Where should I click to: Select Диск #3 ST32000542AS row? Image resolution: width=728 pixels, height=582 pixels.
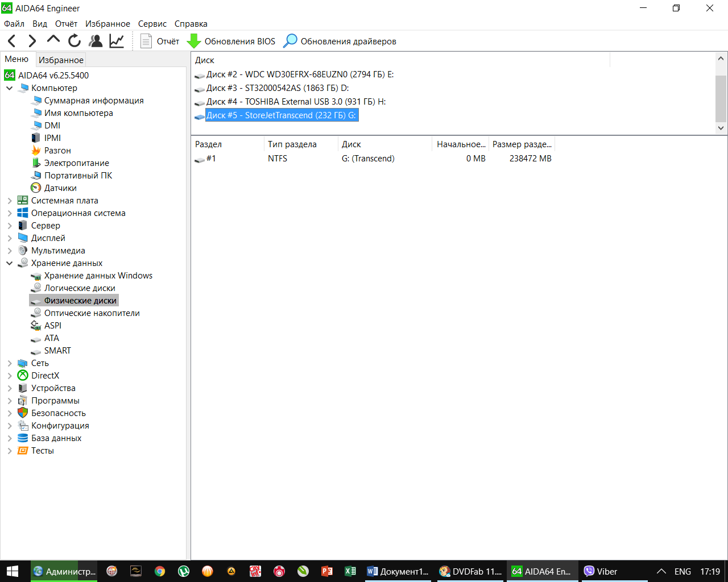coord(272,88)
